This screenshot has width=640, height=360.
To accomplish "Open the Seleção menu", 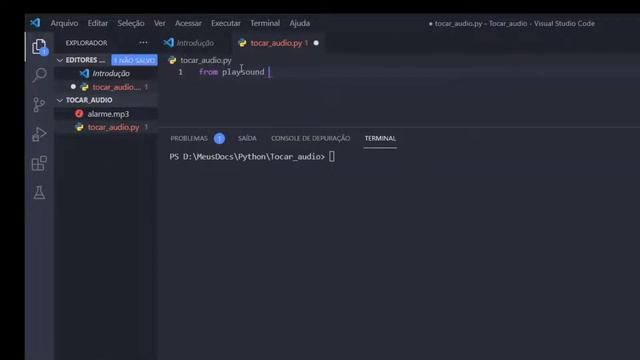I will [131, 23].
